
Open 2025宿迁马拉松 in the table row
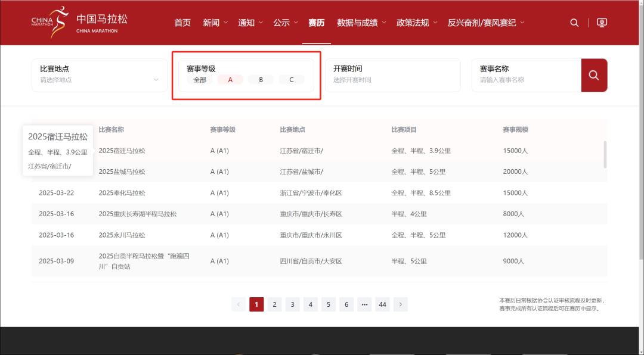[x=122, y=151]
